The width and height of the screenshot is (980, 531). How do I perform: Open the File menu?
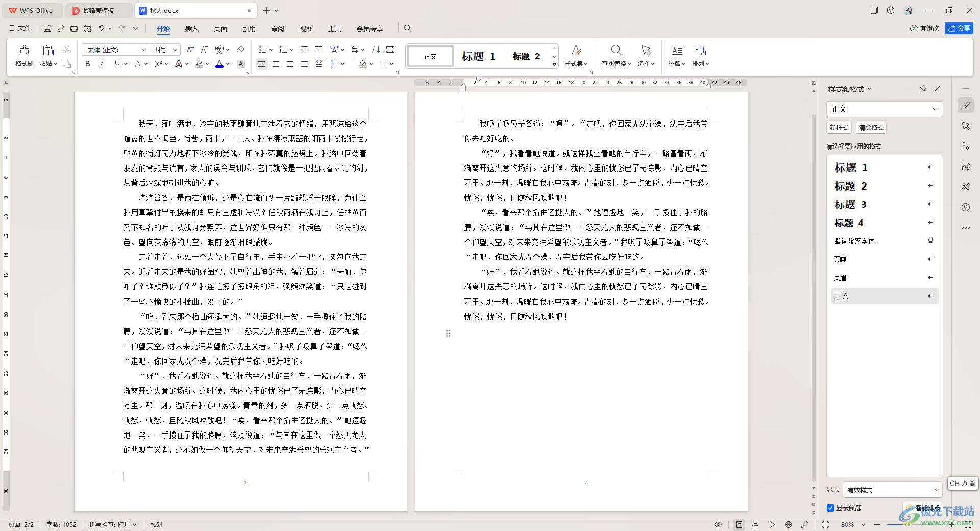(20, 28)
